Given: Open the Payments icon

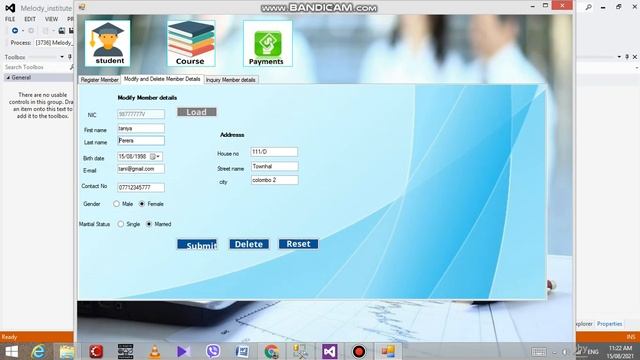Looking at the screenshot, I should tap(267, 43).
